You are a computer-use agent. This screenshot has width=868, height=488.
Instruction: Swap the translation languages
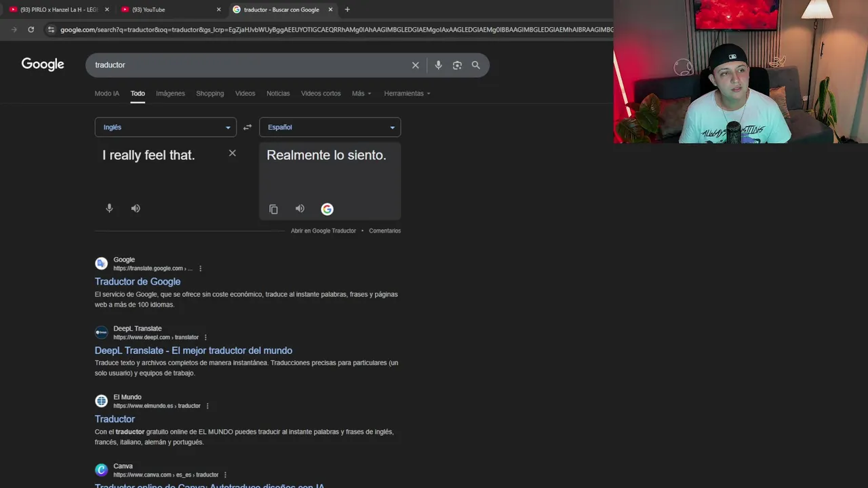(x=248, y=127)
